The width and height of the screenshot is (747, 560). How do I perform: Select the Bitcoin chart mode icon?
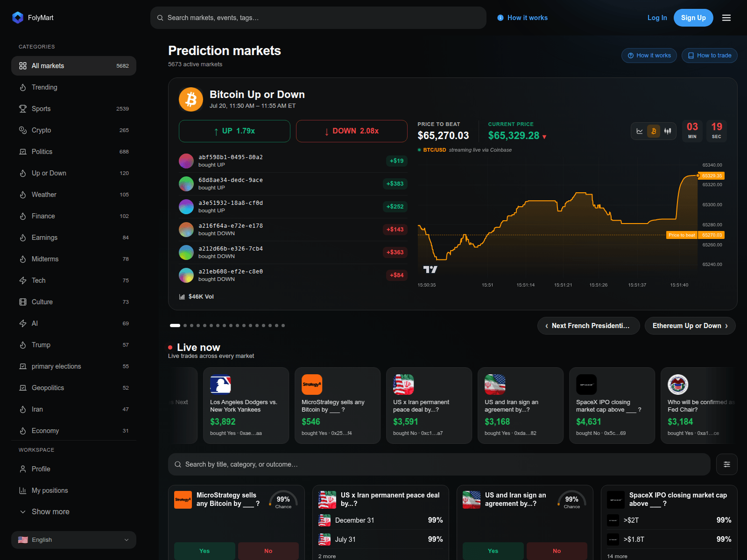click(x=654, y=131)
